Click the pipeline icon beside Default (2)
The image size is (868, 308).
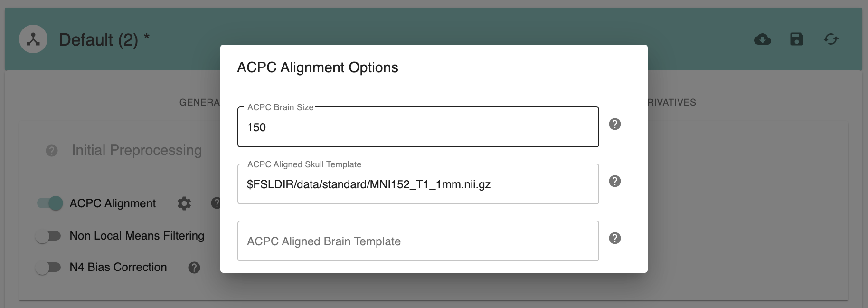click(33, 39)
